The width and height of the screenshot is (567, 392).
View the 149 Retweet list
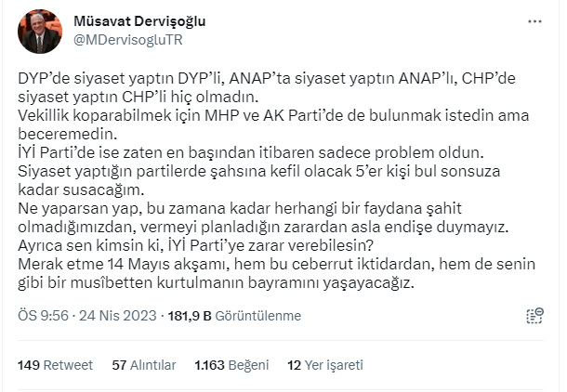[51, 364]
